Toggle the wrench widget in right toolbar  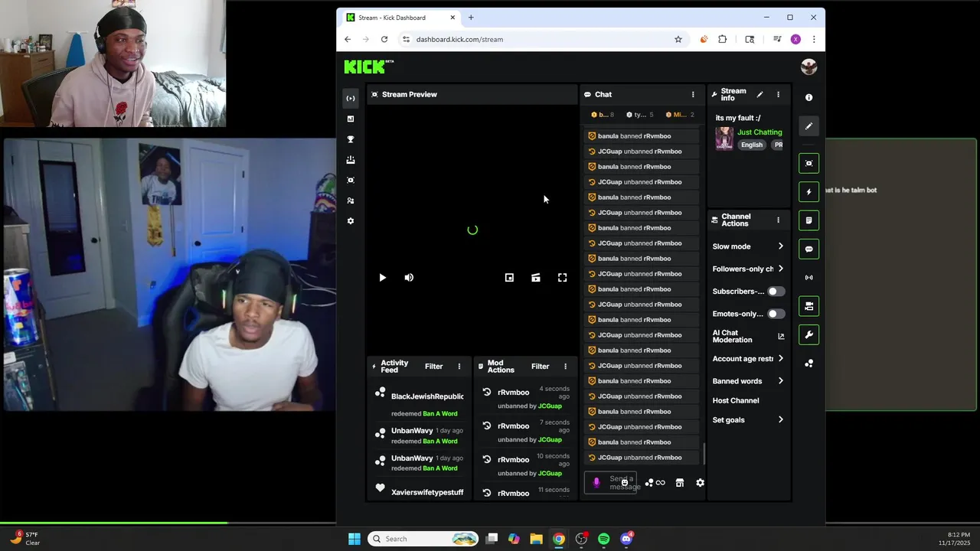809,334
